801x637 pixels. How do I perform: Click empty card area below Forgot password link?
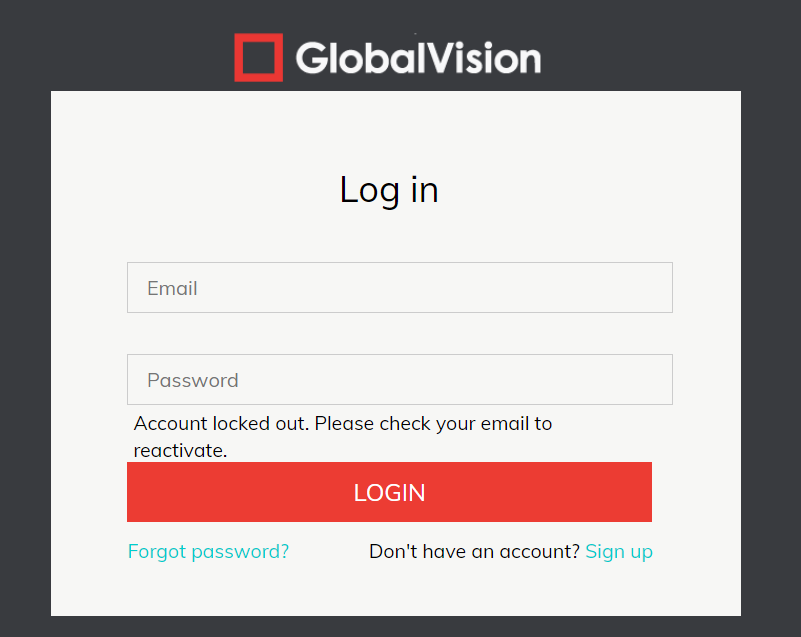tap(208, 590)
